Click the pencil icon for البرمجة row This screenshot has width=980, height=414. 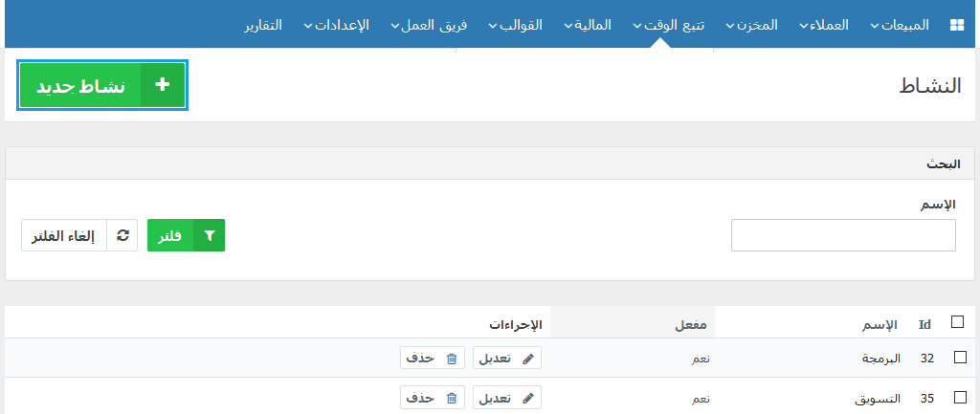click(528, 359)
